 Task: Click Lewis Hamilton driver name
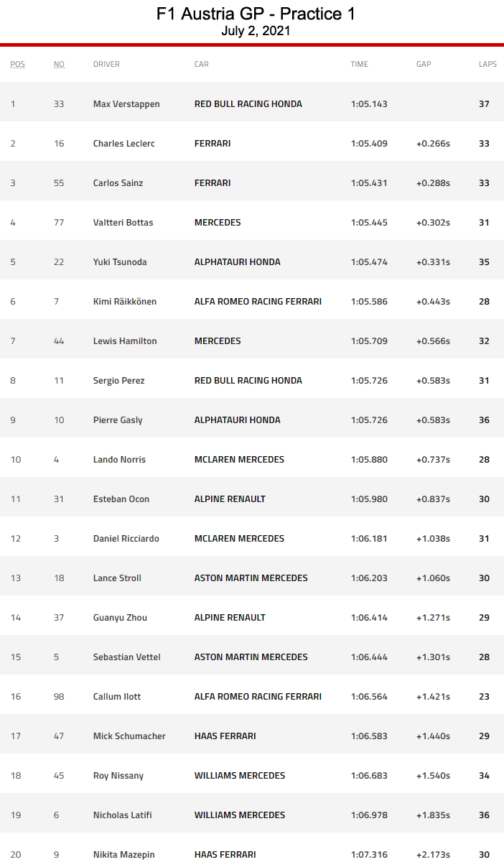click(125, 341)
